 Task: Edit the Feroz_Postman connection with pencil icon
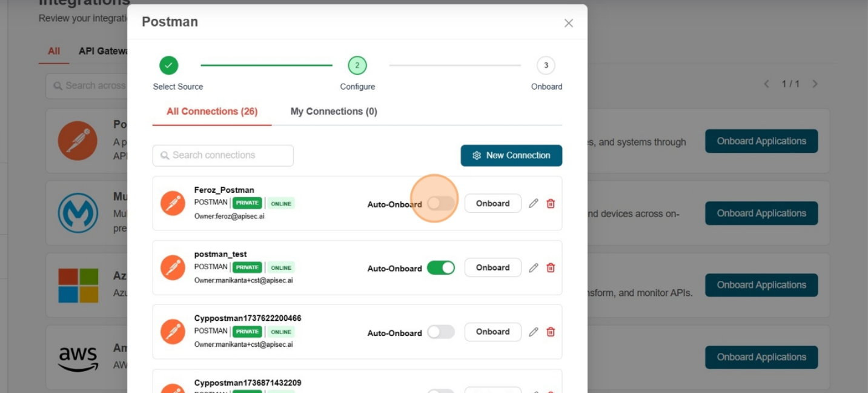(x=533, y=204)
